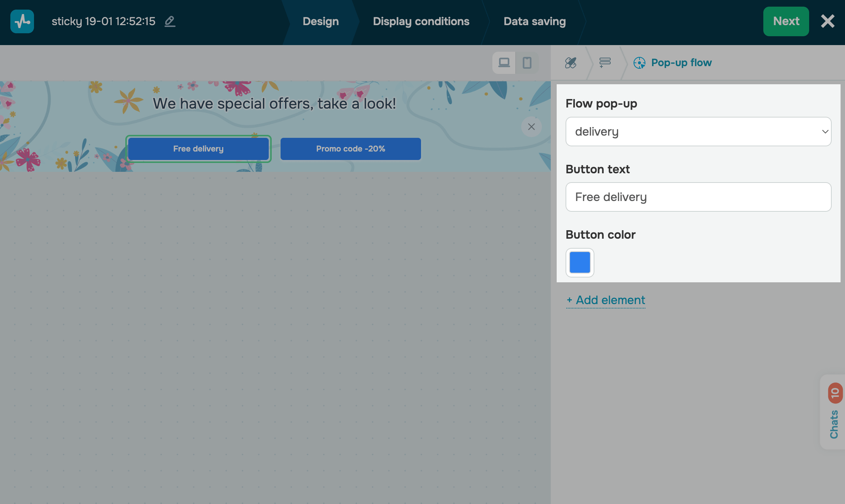The image size is (845, 504).
Task: Click the pulse logo icon in the header
Action: pos(22,21)
